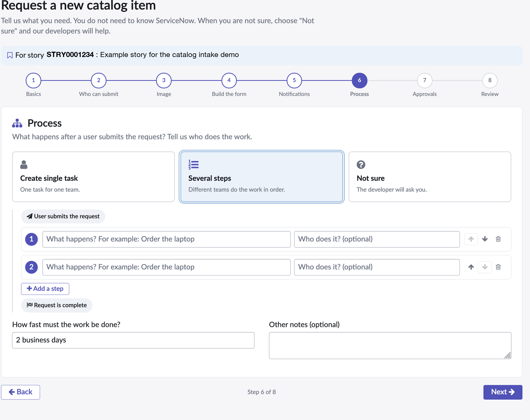Select the Several steps option card

click(262, 177)
